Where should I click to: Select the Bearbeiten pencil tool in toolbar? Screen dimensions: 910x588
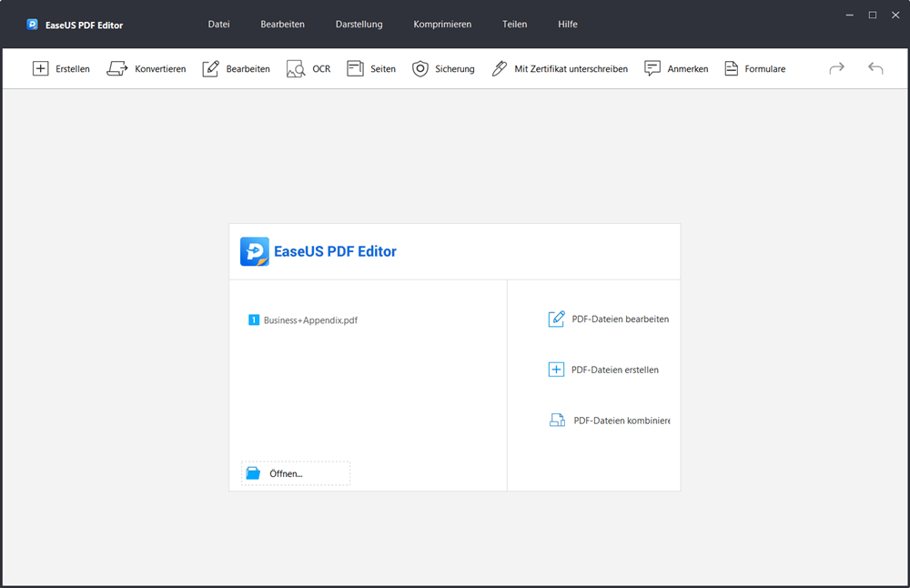tap(211, 69)
